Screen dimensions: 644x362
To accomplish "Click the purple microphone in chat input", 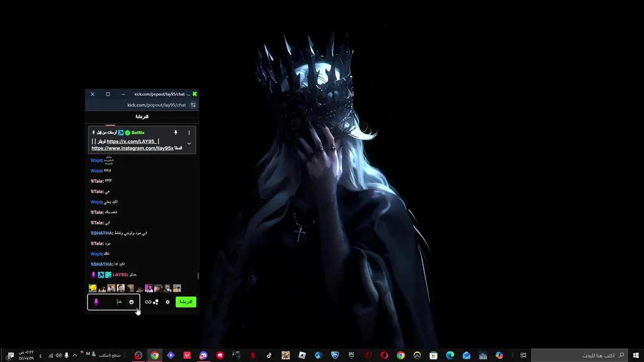I will (x=96, y=302).
